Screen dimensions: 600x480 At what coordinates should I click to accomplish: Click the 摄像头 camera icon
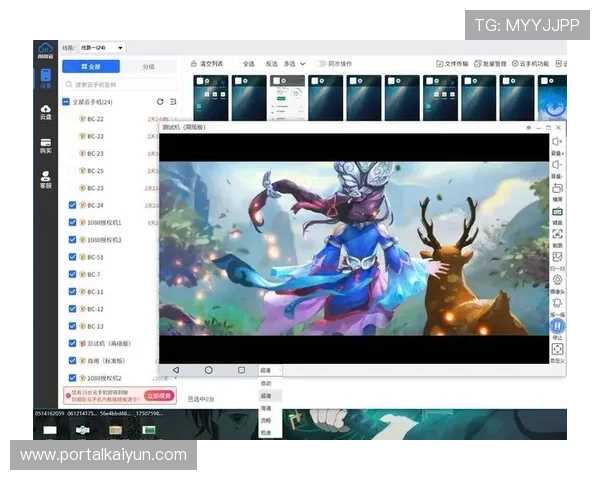[557, 280]
